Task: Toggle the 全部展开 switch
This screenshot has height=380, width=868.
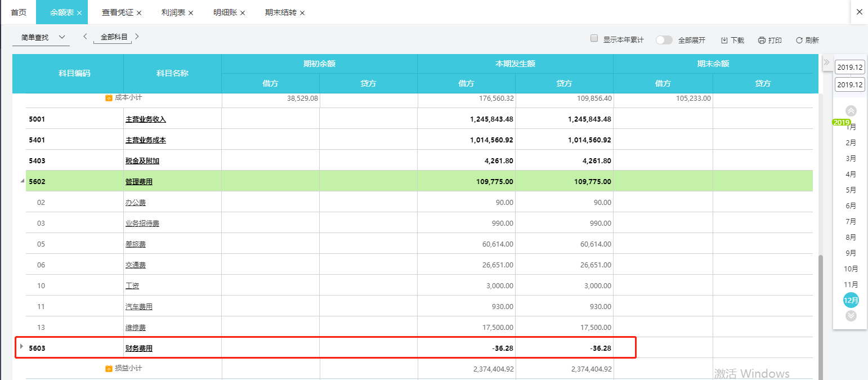Action: point(664,40)
